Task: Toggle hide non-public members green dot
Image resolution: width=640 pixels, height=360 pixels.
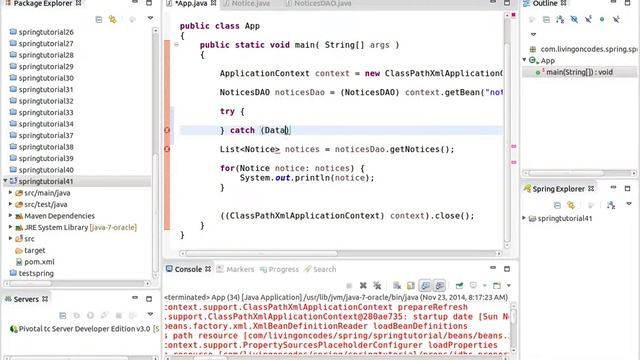Action: coord(602,19)
